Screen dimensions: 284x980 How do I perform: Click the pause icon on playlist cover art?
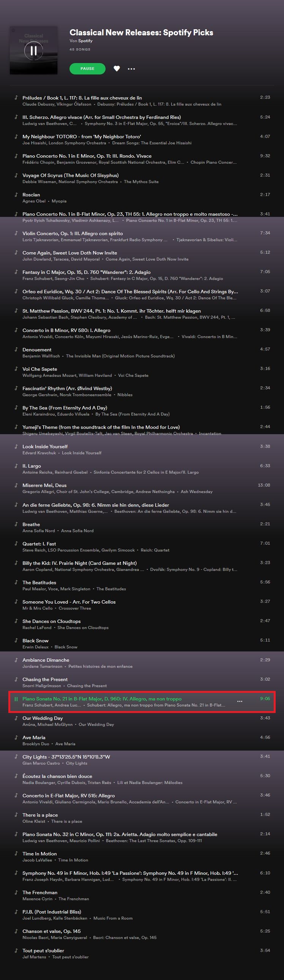(x=33, y=50)
